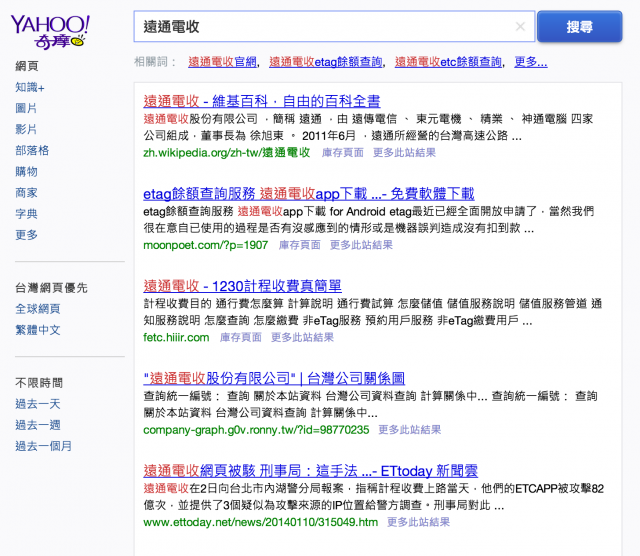This screenshot has height=556, width=640.
Task: Switch to 圖片 image search
Action: pyautogui.click(x=26, y=108)
